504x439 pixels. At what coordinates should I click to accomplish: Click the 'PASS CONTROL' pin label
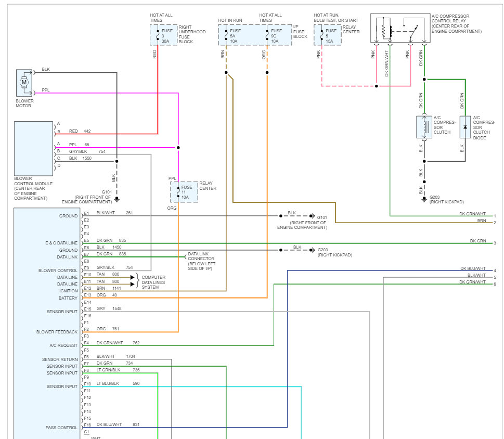pos(61,428)
